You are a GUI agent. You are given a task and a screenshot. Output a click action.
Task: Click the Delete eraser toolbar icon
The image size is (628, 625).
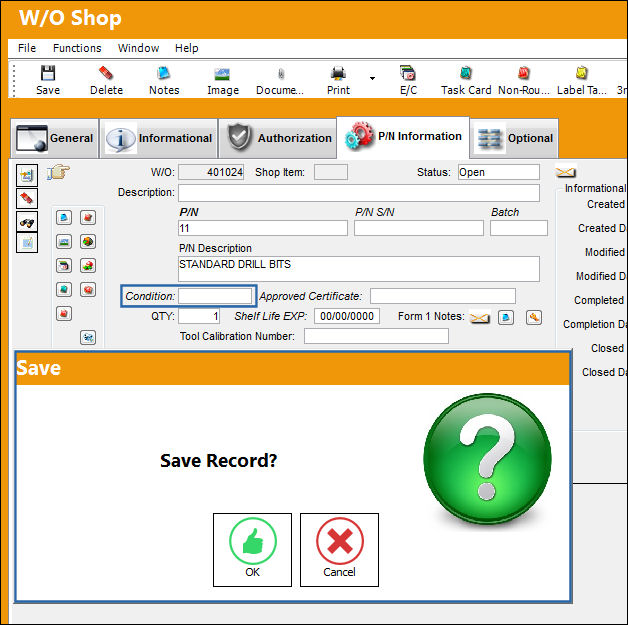pos(106,73)
